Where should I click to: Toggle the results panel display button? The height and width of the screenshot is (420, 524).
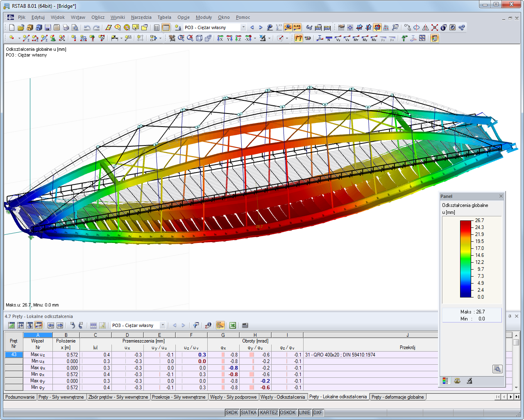(x=435, y=38)
